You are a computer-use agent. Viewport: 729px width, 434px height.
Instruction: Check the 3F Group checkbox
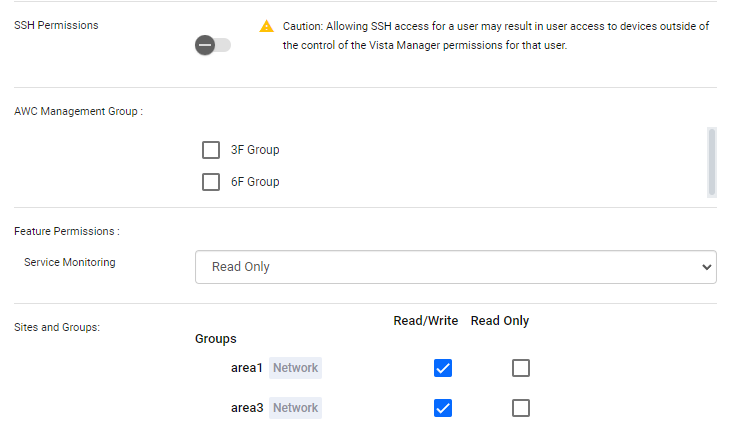(x=211, y=150)
